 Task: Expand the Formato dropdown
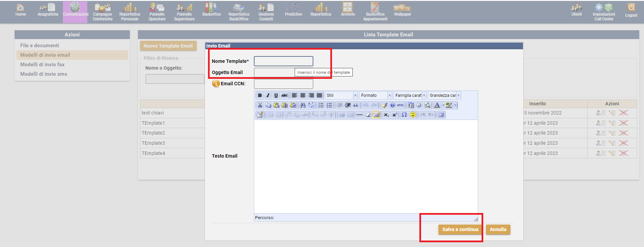click(x=376, y=95)
